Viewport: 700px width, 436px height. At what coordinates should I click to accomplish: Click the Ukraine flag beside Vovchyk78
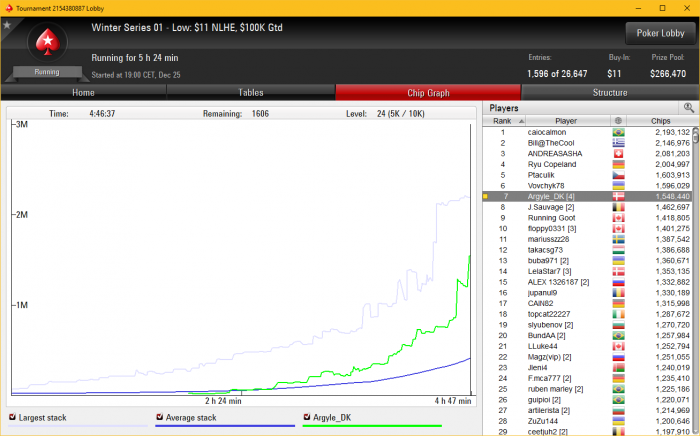pos(618,186)
